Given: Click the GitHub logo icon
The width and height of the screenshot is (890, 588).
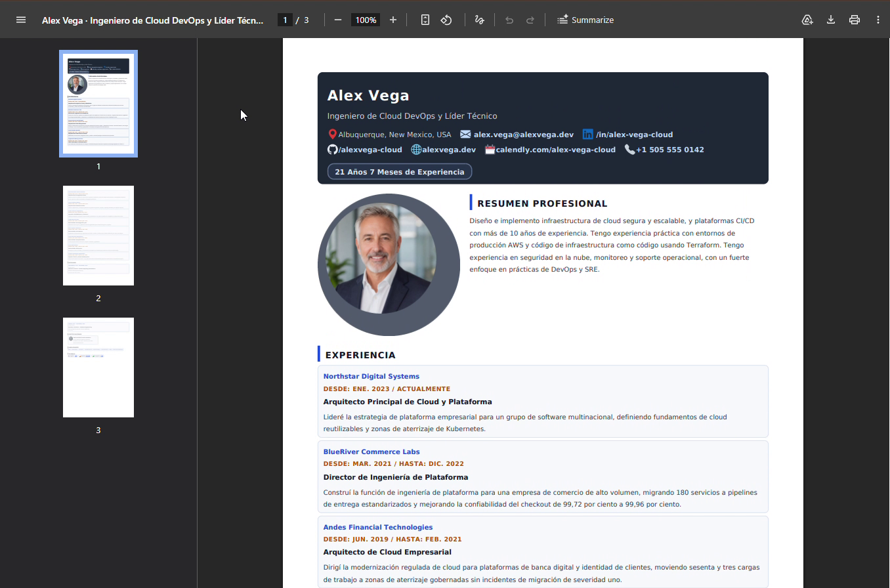Looking at the screenshot, I should coord(332,150).
